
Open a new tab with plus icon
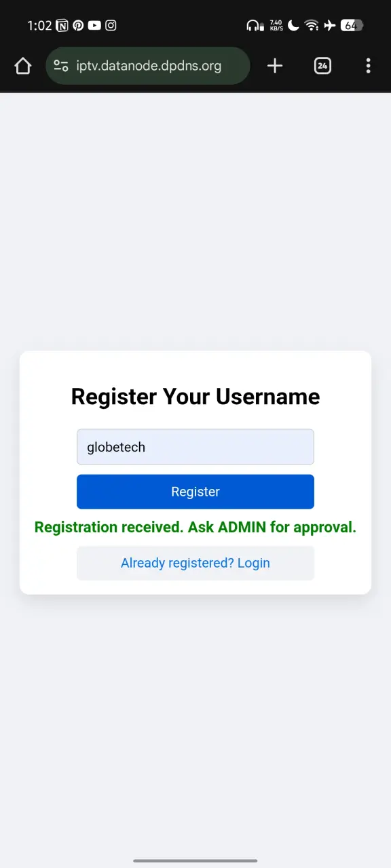coord(274,66)
